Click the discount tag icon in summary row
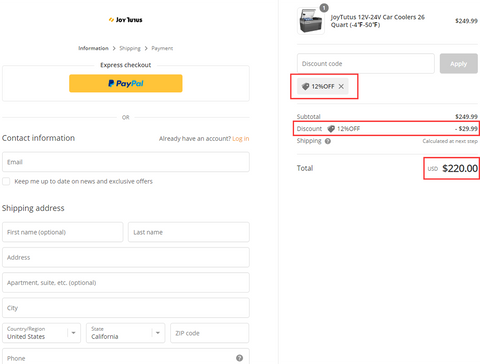The width and height of the screenshot is (480, 364). tap(331, 129)
